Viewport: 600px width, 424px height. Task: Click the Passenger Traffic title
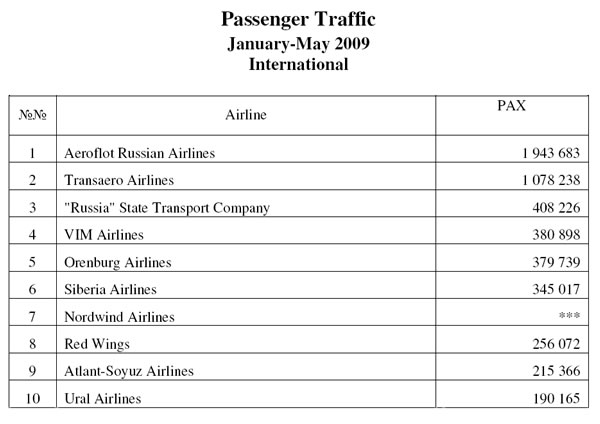(x=298, y=20)
